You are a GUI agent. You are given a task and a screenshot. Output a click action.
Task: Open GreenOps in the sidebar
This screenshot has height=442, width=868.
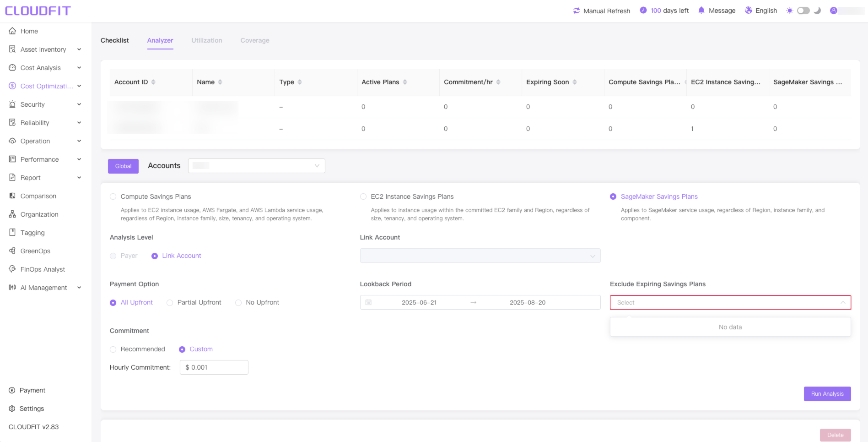pos(35,251)
